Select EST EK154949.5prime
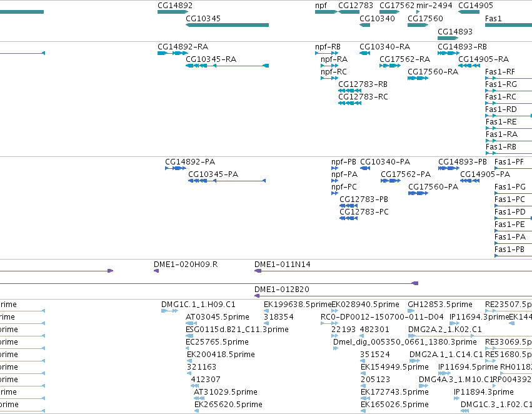The width and height of the screenshot is (532, 414). pyautogui.click(x=363, y=373)
